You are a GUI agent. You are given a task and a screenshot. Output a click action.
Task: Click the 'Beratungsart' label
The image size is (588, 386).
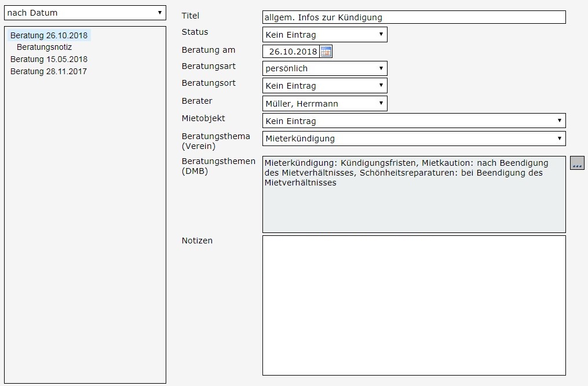tap(209, 66)
